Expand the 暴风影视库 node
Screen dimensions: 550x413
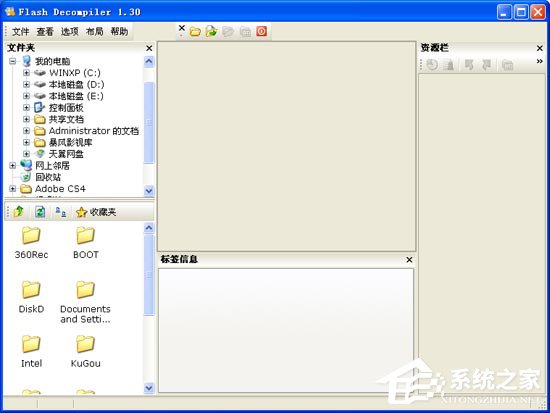pos(26,142)
